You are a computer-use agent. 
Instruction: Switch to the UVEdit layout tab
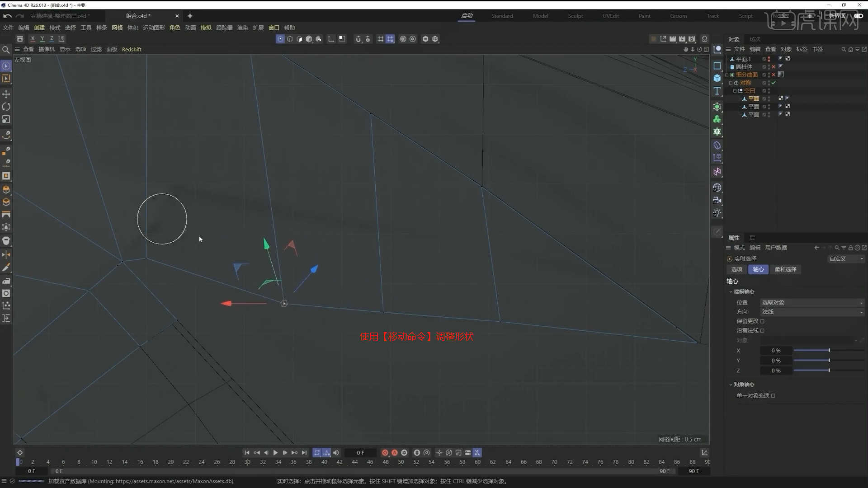click(x=611, y=16)
